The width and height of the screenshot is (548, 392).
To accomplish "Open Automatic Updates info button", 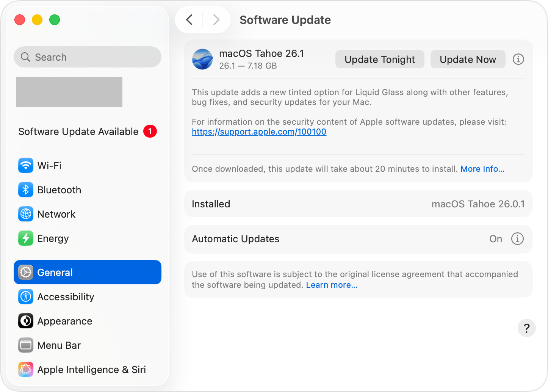I will (517, 239).
